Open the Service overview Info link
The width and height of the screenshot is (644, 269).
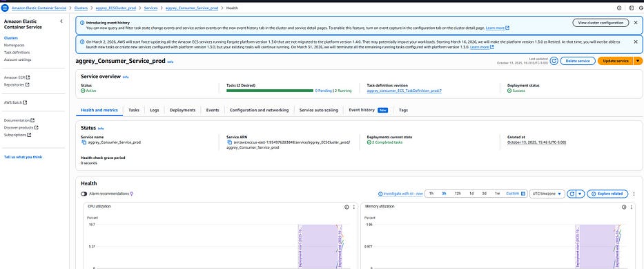[x=126, y=77]
